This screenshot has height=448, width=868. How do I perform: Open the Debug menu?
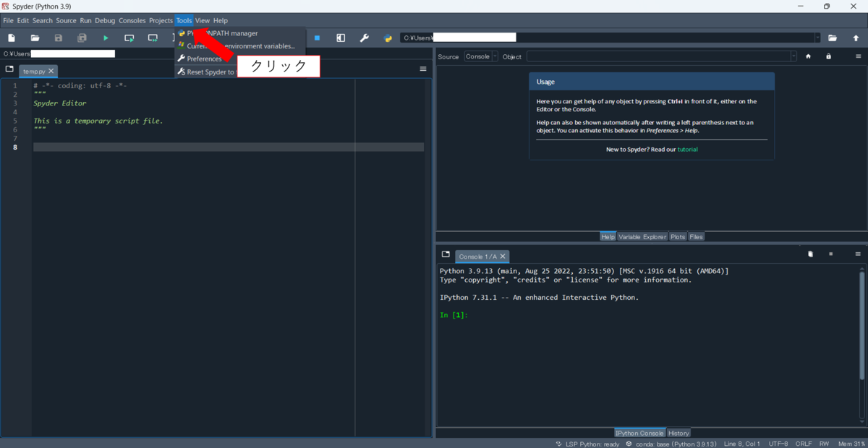[x=105, y=21]
